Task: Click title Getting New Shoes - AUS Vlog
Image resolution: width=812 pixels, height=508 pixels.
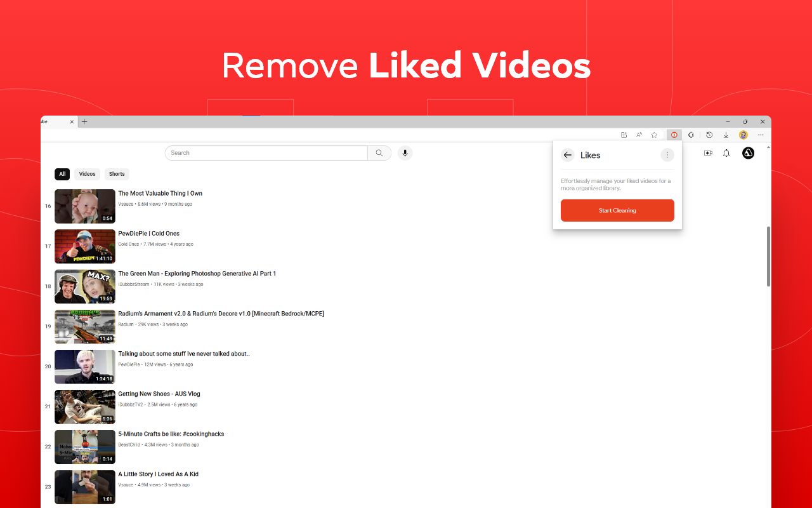Action: click(x=159, y=394)
